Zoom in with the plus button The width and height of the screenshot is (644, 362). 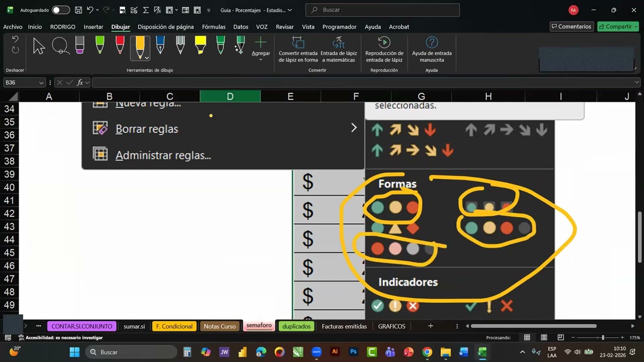point(622,337)
